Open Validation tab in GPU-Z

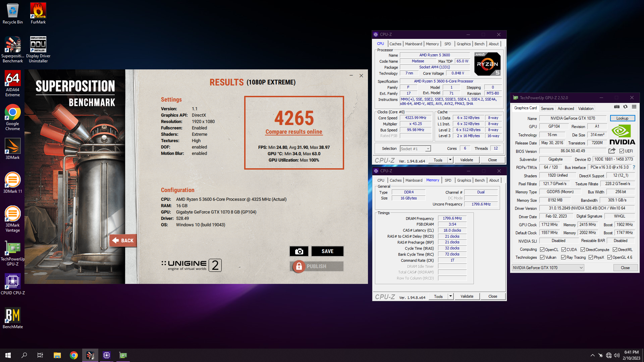[x=586, y=109]
